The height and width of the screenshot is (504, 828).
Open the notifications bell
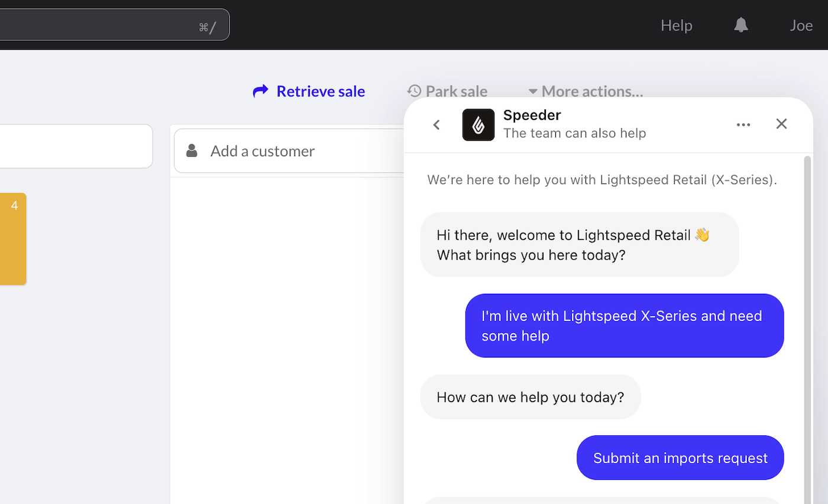(x=741, y=25)
